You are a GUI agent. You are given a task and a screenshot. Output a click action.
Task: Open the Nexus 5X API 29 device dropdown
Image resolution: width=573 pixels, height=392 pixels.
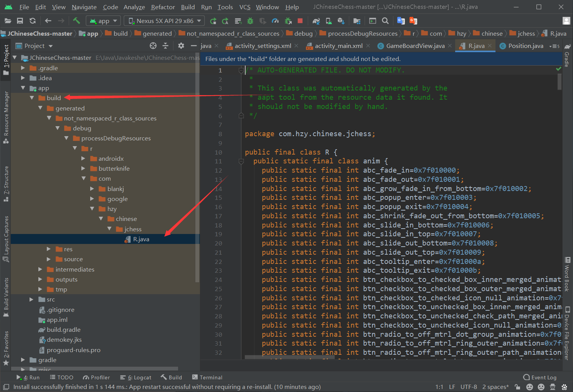164,21
